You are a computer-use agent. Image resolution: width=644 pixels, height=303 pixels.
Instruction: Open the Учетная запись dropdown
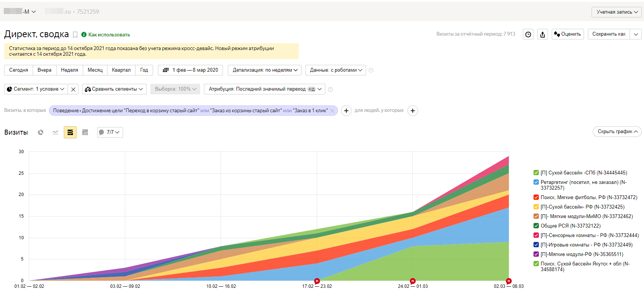pos(617,12)
